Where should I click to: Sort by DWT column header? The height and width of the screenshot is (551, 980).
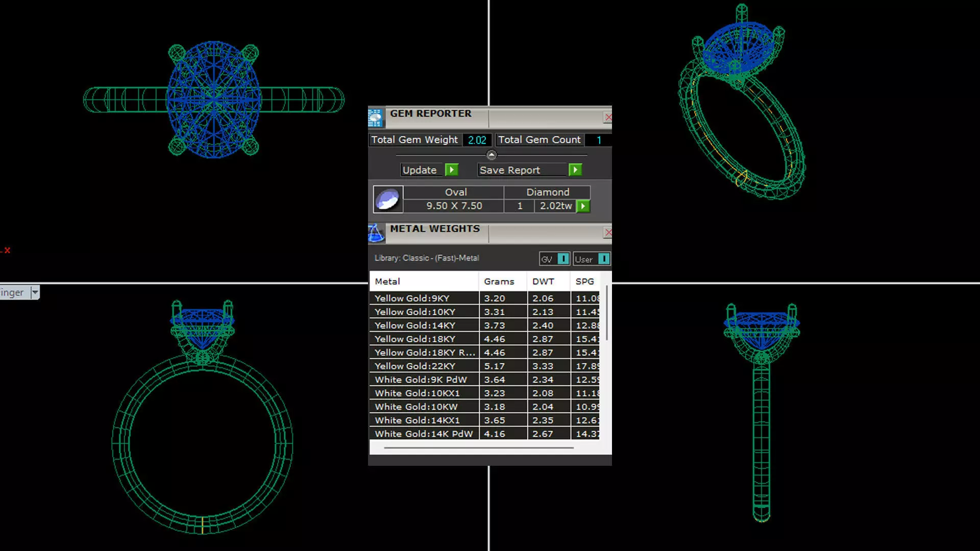(x=543, y=282)
